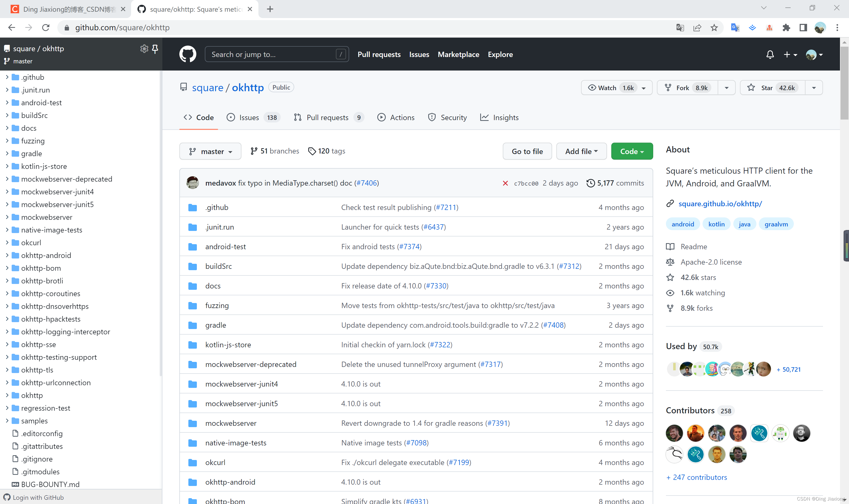Reload the current page
This screenshot has width=849, height=504.
pyautogui.click(x=46, y=28)
